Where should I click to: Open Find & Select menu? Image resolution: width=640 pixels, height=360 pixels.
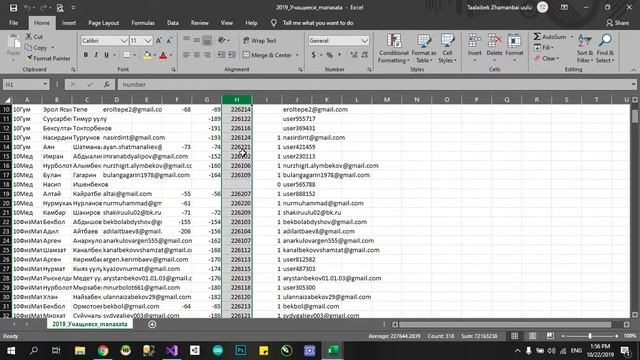pyautogui.click(x=605, y=49)
